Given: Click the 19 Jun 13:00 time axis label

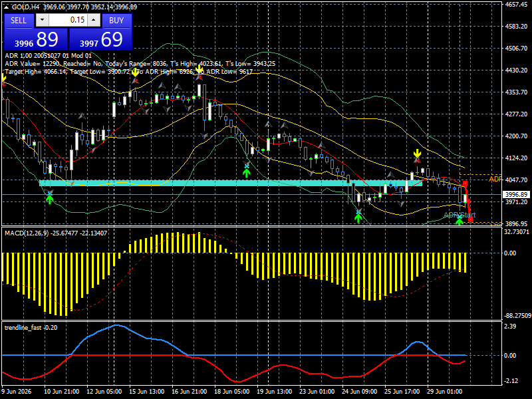Looking at the screenshot, I should point(274,391).
